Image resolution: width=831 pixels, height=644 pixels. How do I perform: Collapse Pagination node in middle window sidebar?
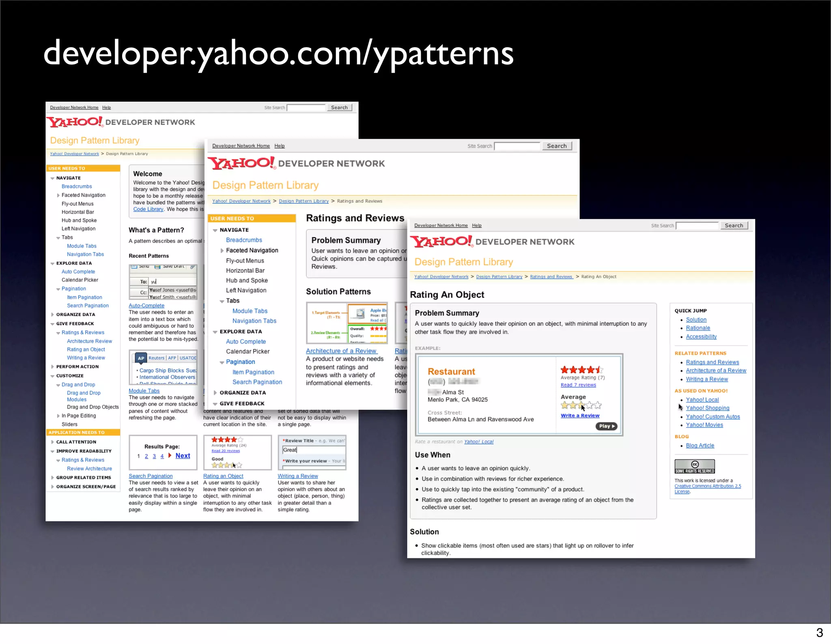222,362
